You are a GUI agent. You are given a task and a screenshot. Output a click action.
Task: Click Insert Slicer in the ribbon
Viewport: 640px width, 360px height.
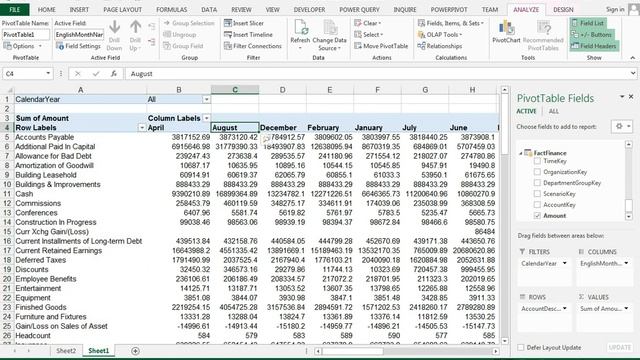244,23
